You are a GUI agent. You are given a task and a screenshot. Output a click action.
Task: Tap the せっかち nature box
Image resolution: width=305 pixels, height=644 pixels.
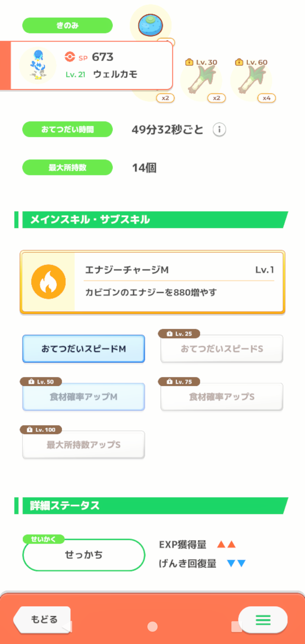(x=83, y=555)
